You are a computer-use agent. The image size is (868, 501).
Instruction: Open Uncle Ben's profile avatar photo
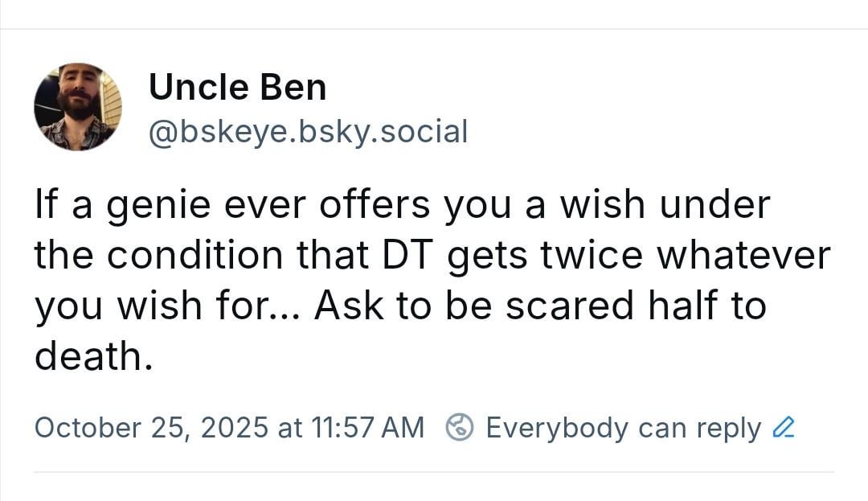[x=78, y=107]
